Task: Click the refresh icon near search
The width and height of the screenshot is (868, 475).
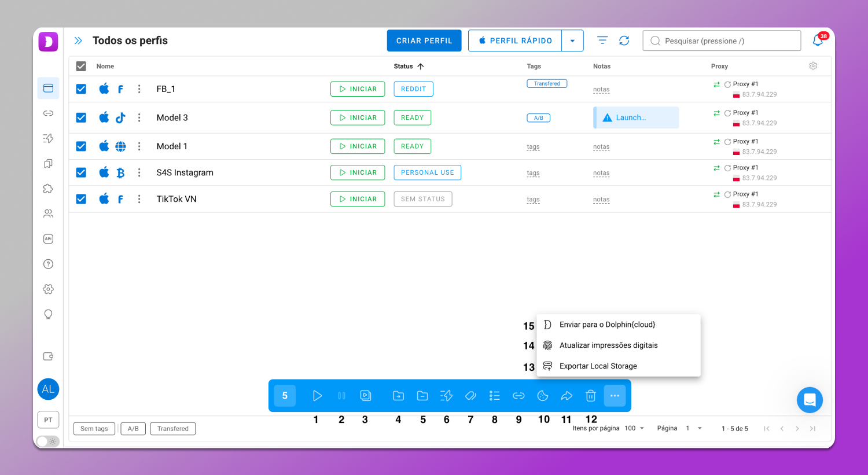Action: [x=624, y=40]
